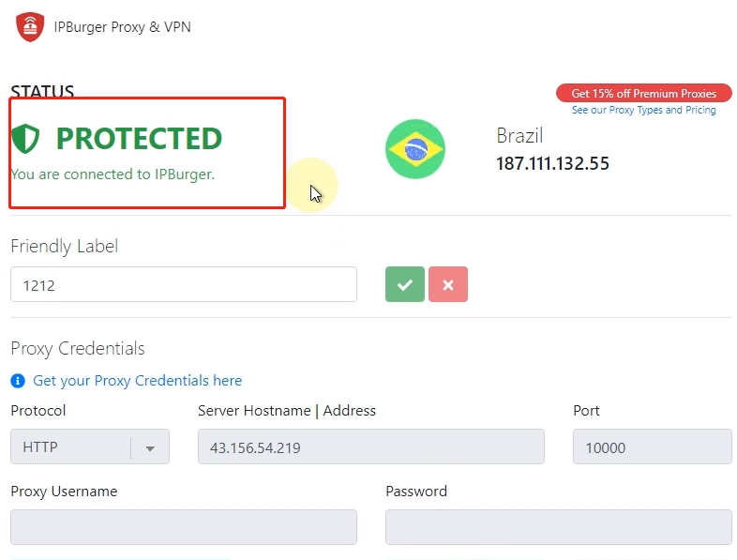Image resolution: width=737 pixels, height=560 pixels.
Task: Focus the Friendly Label input field
Action: 183,284
